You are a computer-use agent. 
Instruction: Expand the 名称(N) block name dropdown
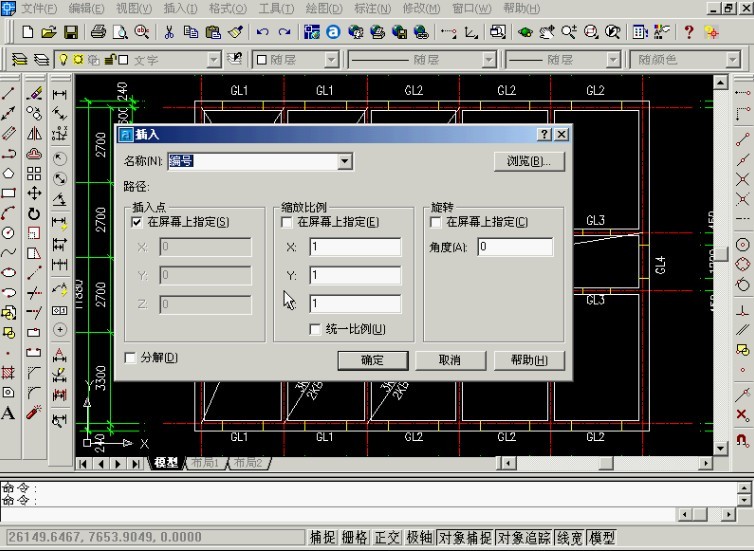(345, 161)
